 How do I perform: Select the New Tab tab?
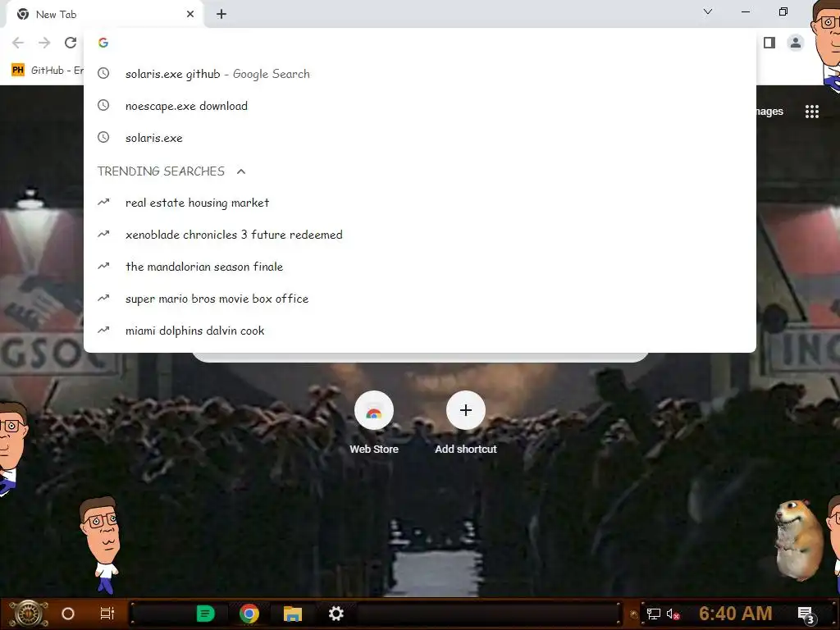click(x=104, y=14)
